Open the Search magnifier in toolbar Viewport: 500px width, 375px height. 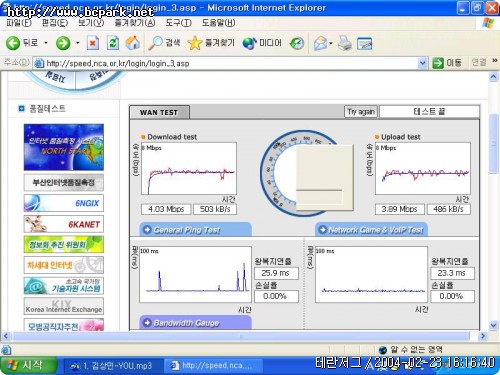(x=155, y=43)
